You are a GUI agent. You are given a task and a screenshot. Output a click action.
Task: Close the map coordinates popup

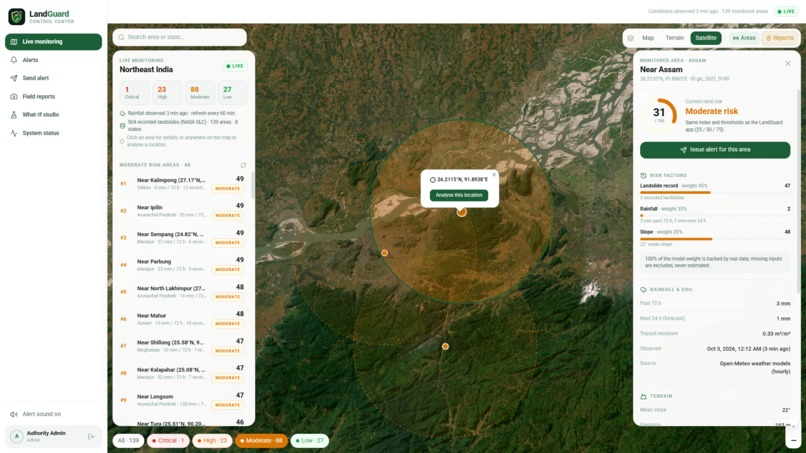click(494, 175)
